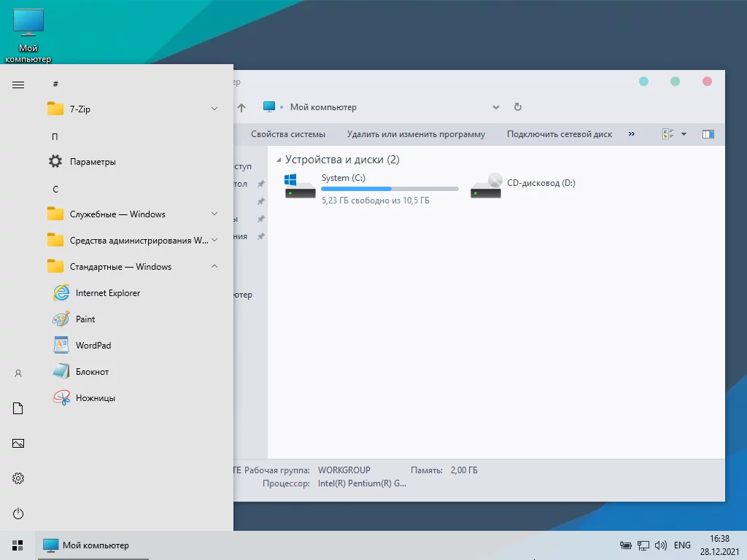747x560 pixels.
Task: Click Подключить сетевой диск command
Action: coord(560,134)
